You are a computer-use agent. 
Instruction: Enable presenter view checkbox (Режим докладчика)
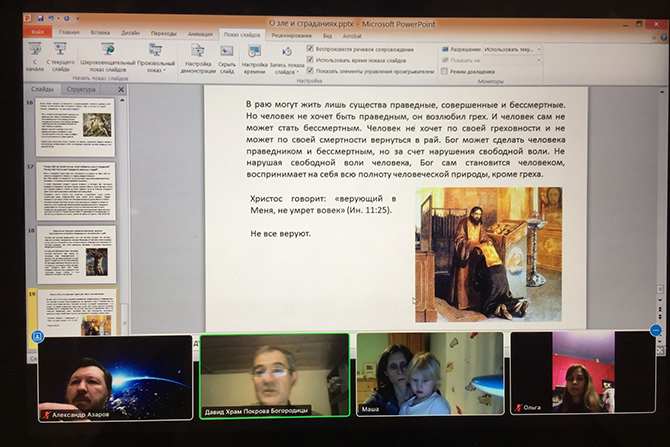[444, 71]
